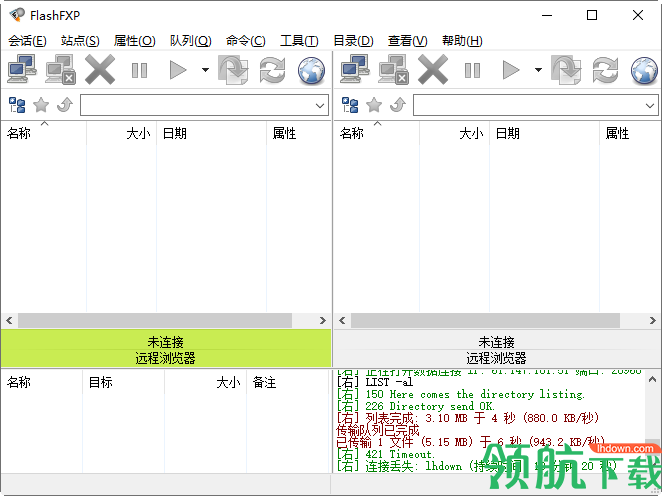
Task: Open left pane favorites star icon
Action: click(x=41, y=105)
